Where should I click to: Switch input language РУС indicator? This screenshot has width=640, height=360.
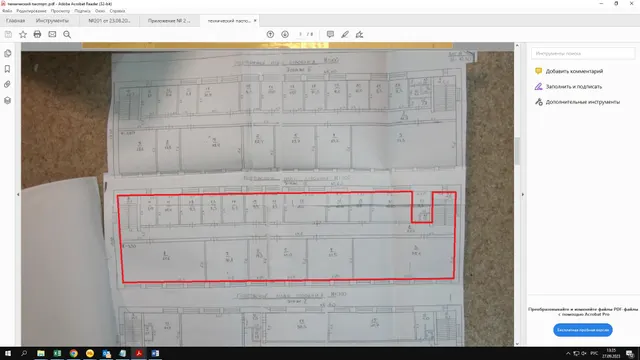pyautogui.click(x=594, y=353)
